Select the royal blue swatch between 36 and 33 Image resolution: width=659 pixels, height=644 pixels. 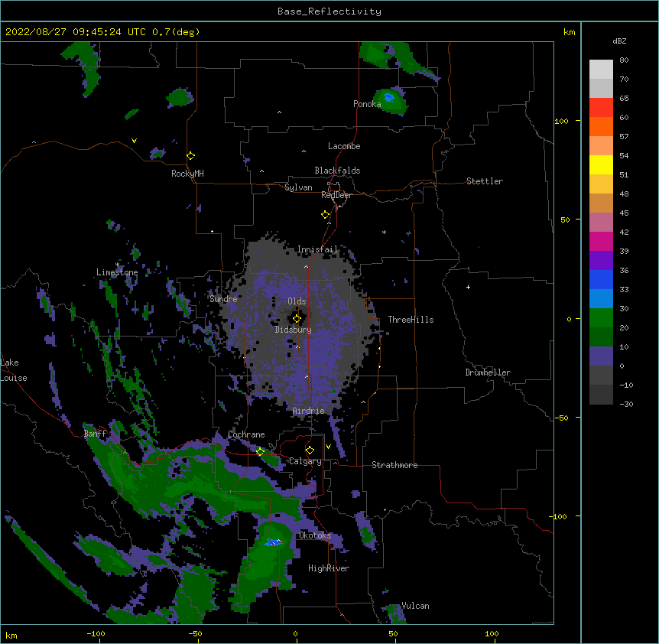[601, 279]
